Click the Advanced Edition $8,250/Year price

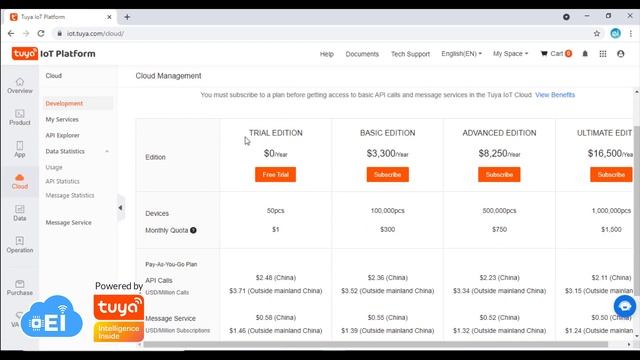coord(499,153)
